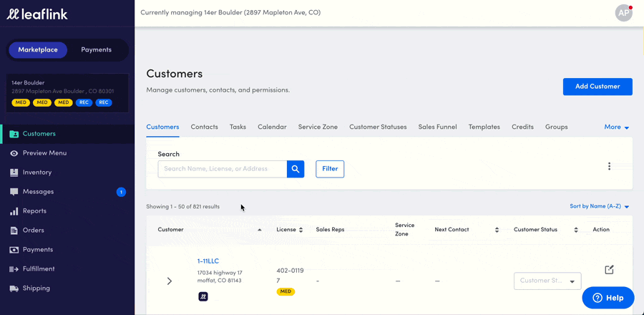
Task: Click the edit icon in the Action column
Action: tap(609, 270)
